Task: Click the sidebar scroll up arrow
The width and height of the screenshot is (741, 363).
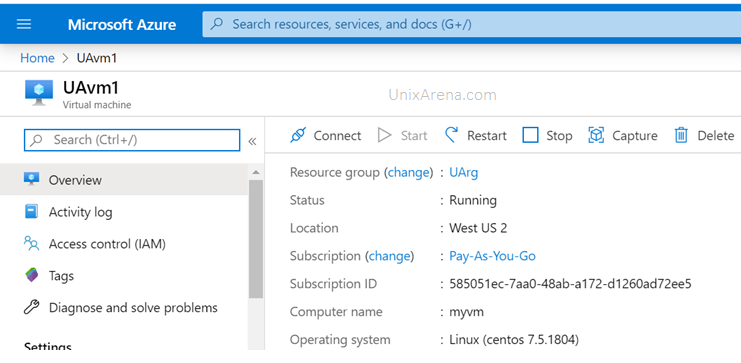Action: (x=256, y=172)
